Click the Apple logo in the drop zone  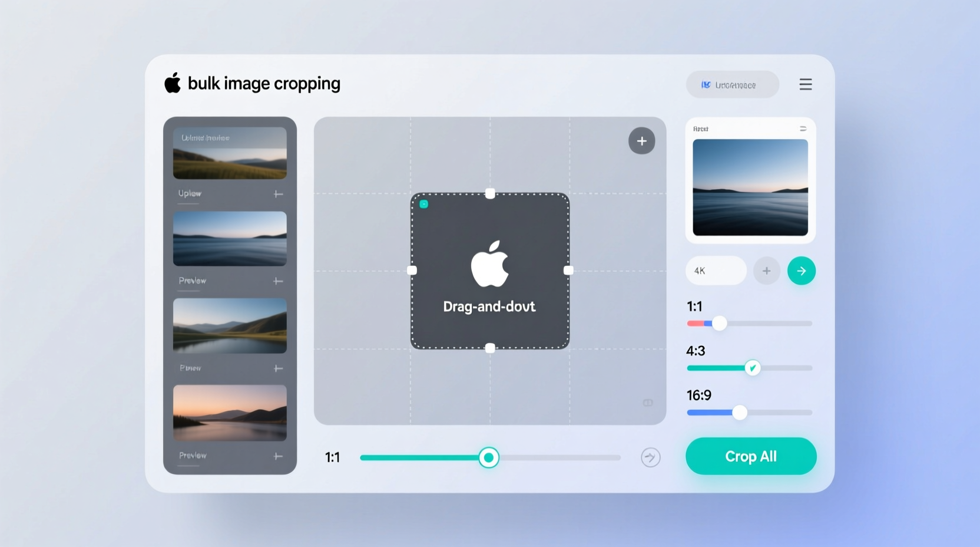pos(490,263)
